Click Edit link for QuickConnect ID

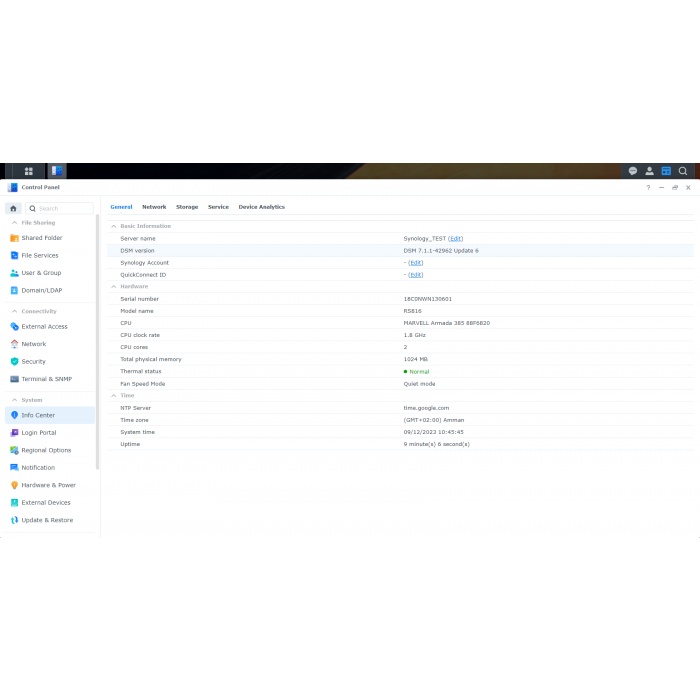415,274
